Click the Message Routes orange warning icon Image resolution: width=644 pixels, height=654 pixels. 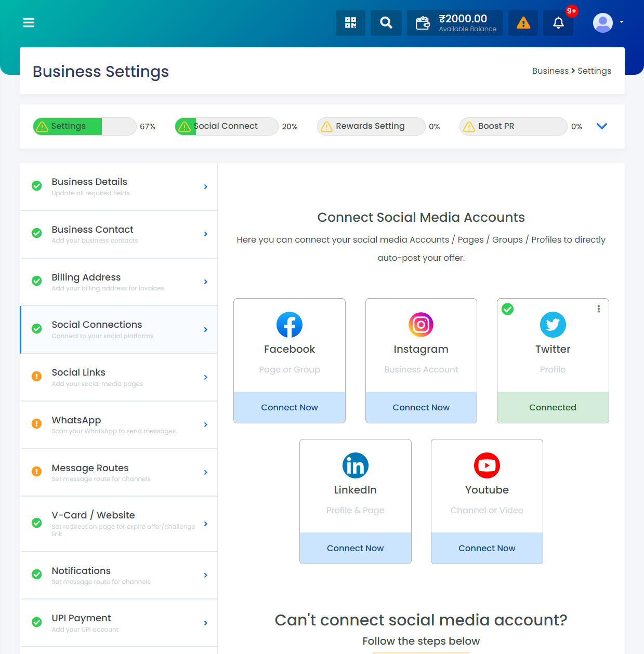[x=37, y=471]
